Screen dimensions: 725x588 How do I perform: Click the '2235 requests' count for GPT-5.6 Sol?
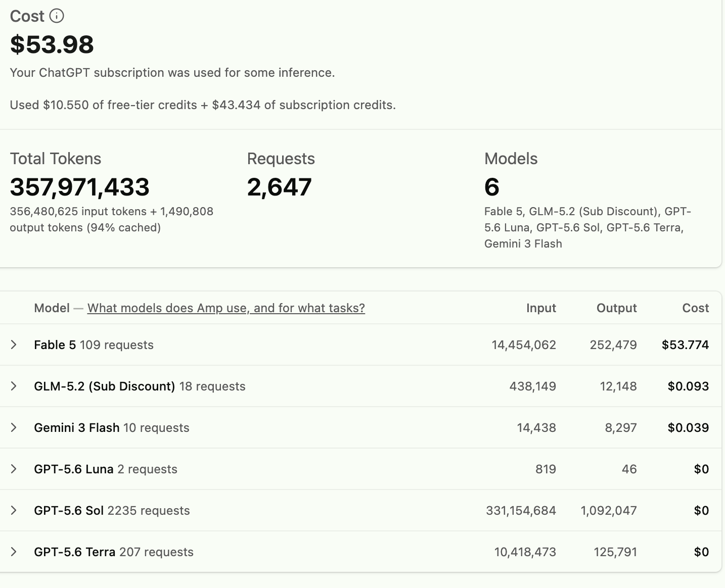tap(149, 510)
